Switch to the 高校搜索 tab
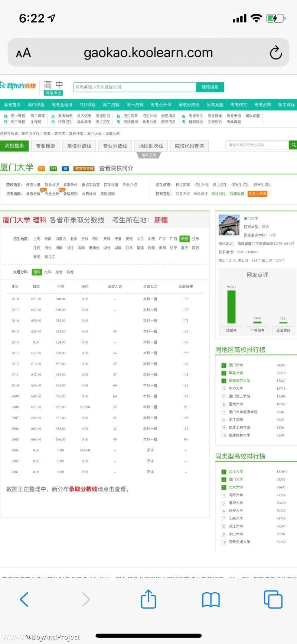297x644 pixels. coord(14,146)
